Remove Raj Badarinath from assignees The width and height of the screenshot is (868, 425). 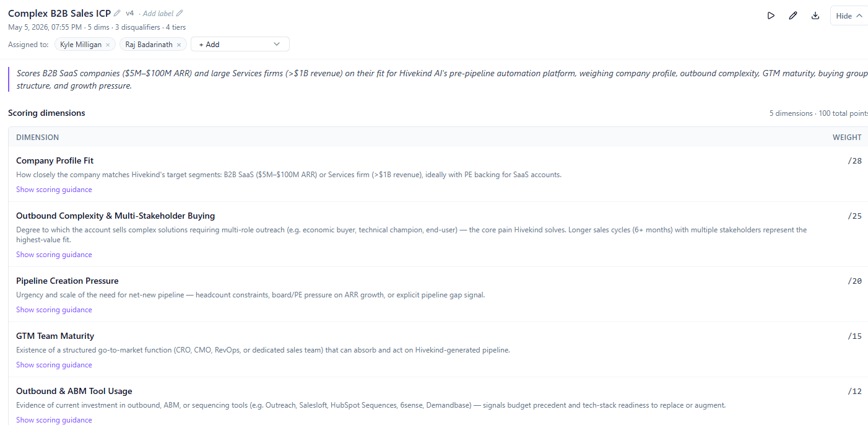tap(179, 45)
